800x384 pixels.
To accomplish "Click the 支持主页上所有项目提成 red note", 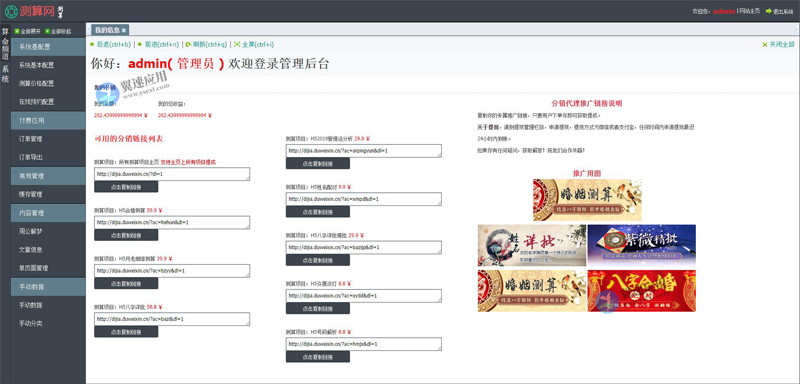I will [x=188, y=162].
